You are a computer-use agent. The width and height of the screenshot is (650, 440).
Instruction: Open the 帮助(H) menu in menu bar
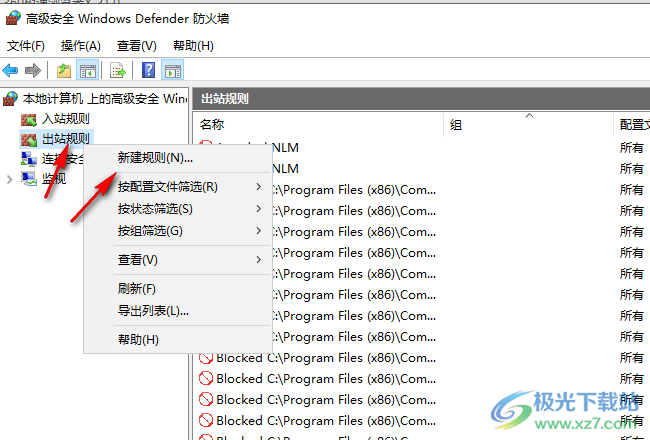193,46
